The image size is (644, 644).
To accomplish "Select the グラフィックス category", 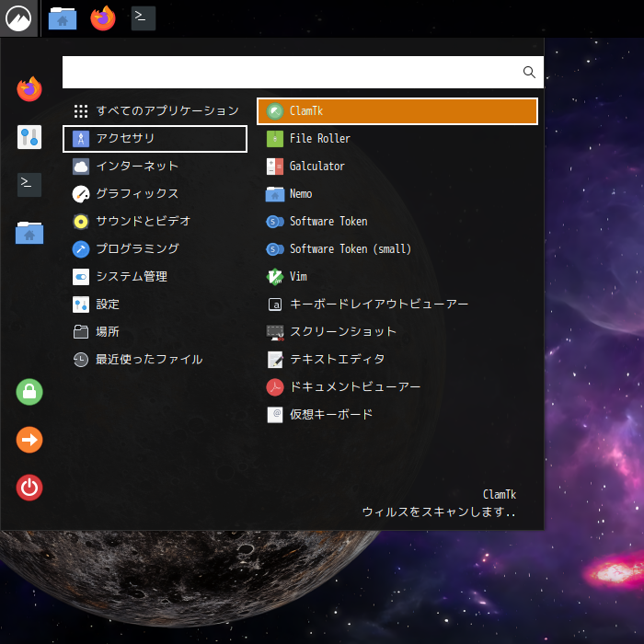I will click(x=155, y=194).
